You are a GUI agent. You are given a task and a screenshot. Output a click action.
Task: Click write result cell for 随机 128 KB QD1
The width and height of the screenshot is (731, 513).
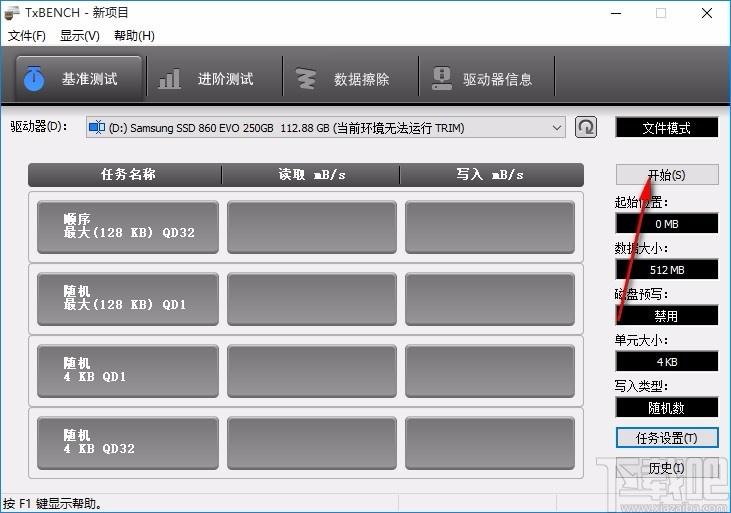tap(490, 299)
